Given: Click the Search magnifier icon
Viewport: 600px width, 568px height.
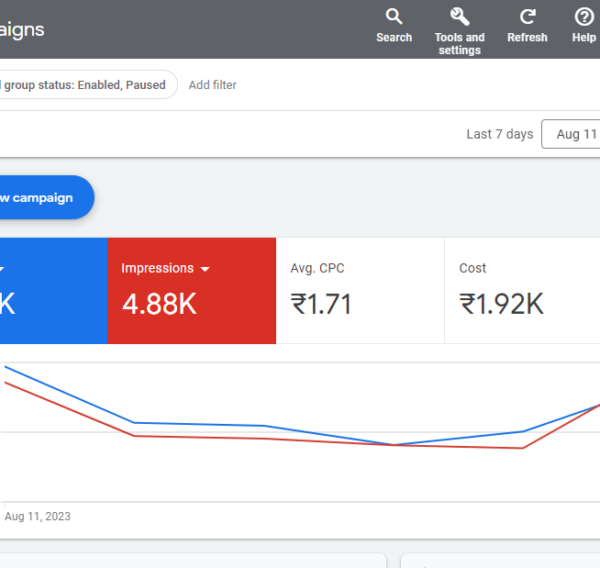Looking at the screenshot, I should pos(394,16).
